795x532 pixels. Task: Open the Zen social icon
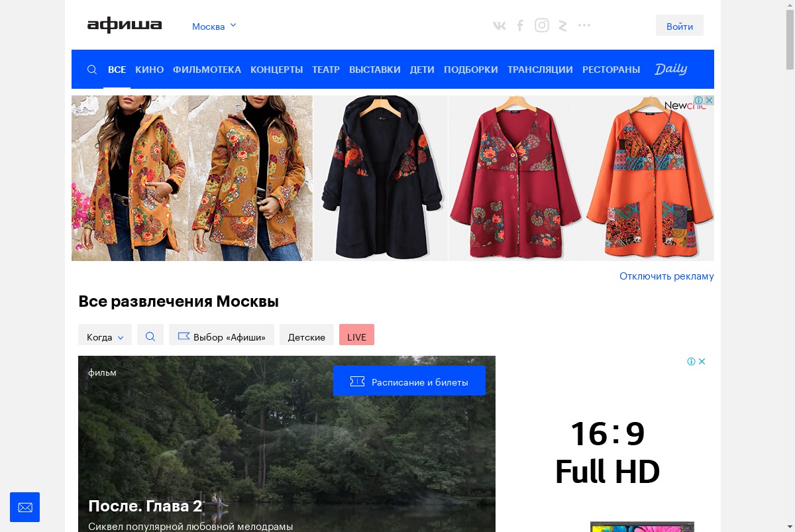(562, 26)
